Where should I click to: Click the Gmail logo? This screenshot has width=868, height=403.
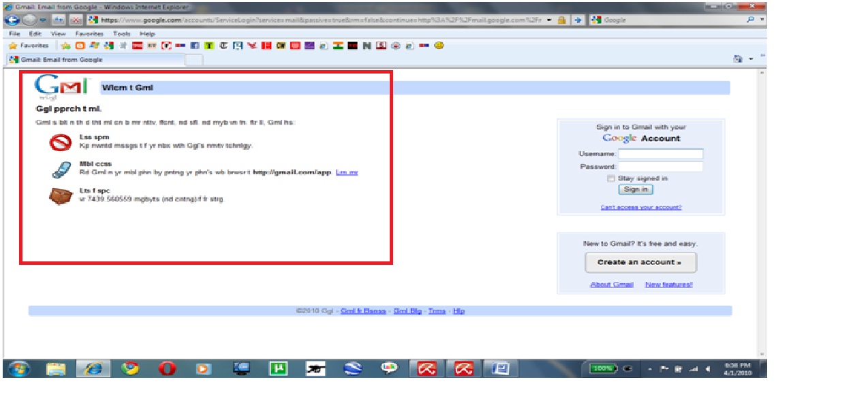click(61, 87)
